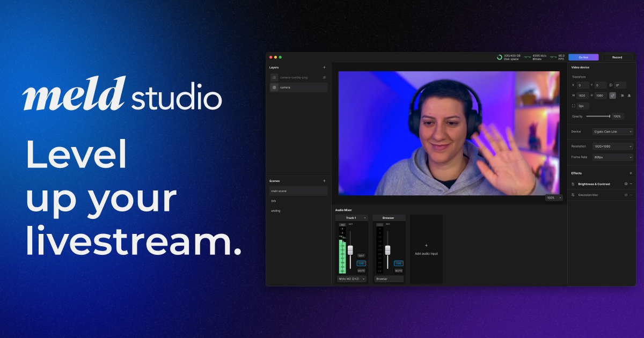Click the flip horizontal icon in Transform
The height and width of the screenshot is (338, 644).
[x=623, y=95]
